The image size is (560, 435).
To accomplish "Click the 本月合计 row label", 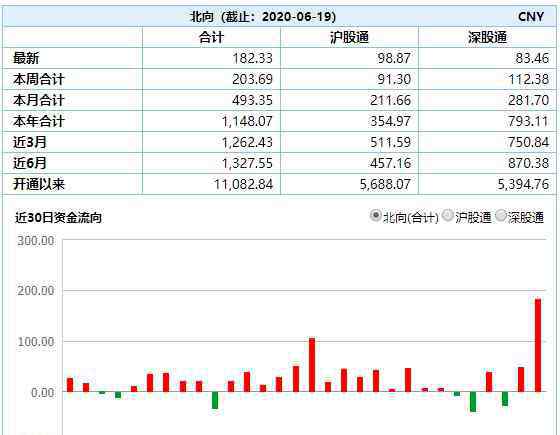I will 39,100.
